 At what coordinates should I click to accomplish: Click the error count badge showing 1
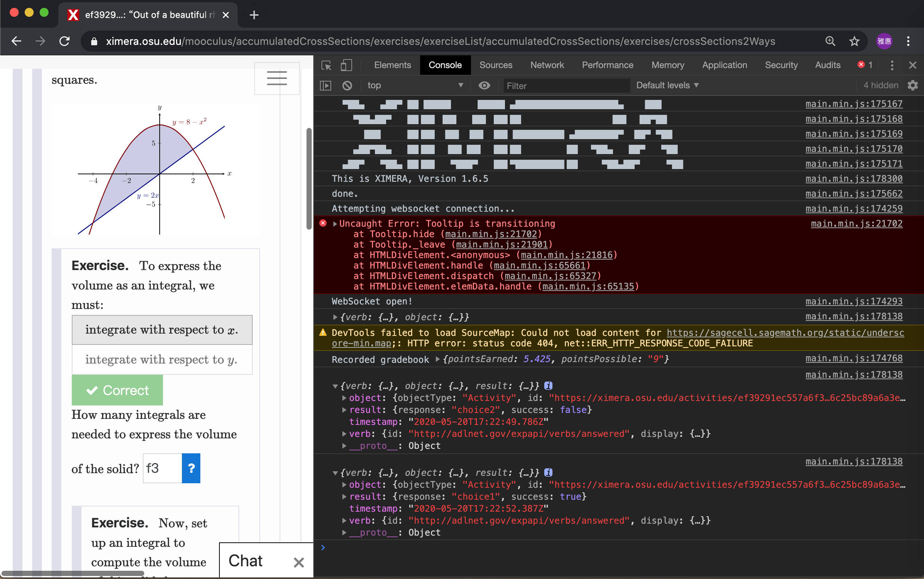864,65
